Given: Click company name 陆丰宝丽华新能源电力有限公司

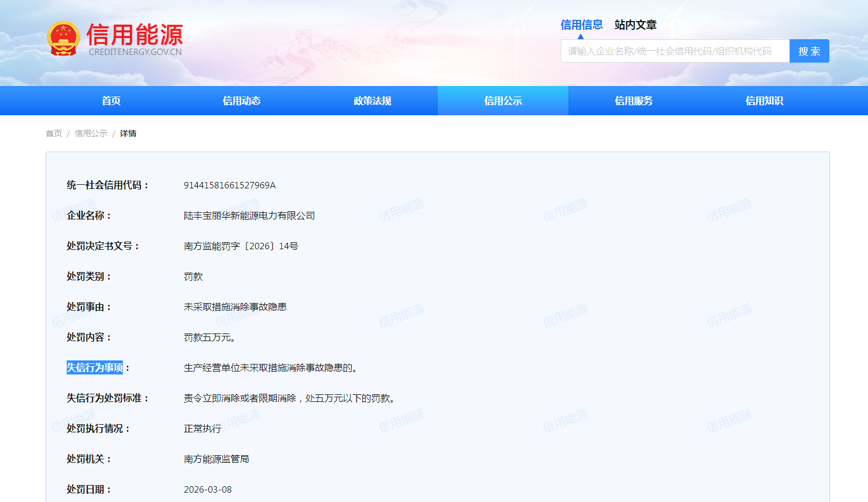Looking at the screenshot, I should click(249, 216).
